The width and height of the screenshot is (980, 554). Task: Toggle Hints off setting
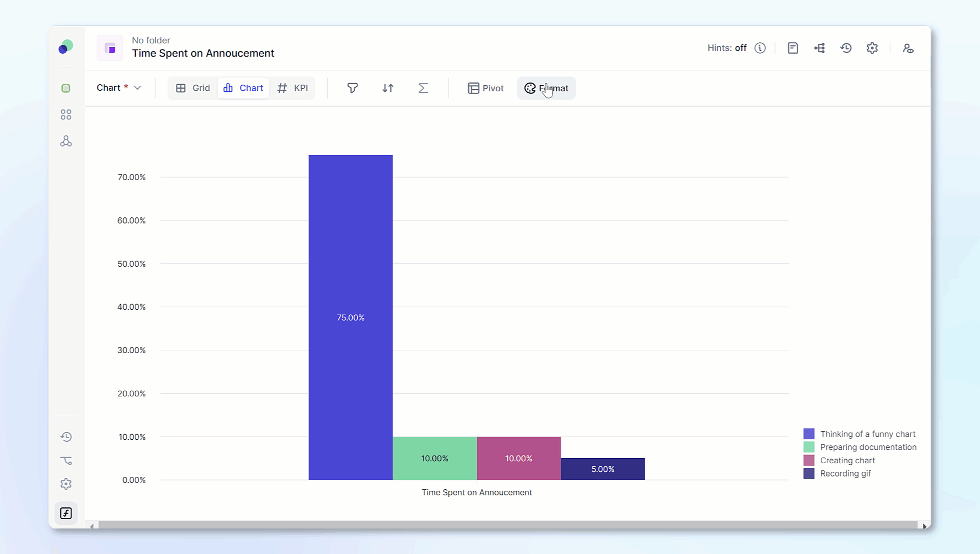coord(727,48)
